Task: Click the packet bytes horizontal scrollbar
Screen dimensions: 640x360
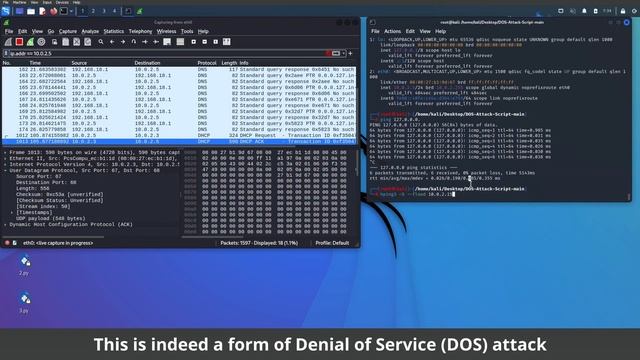Action: coord(212,237)
